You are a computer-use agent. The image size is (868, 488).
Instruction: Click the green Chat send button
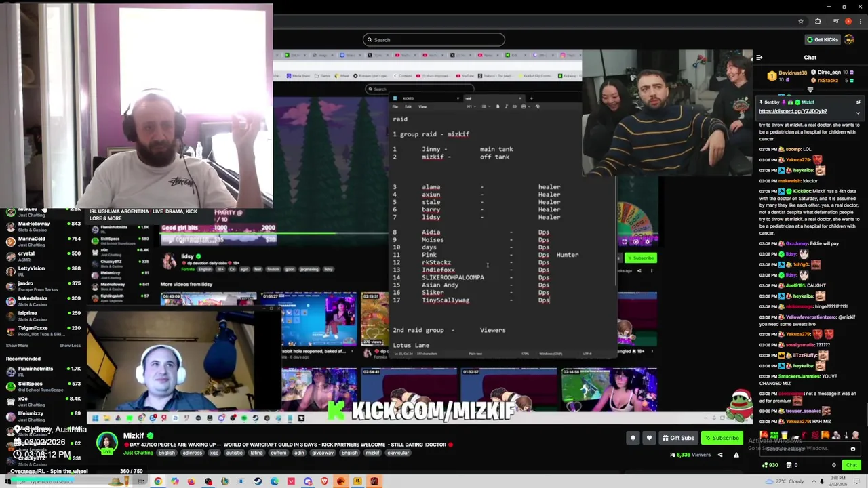tap(851, 465)
